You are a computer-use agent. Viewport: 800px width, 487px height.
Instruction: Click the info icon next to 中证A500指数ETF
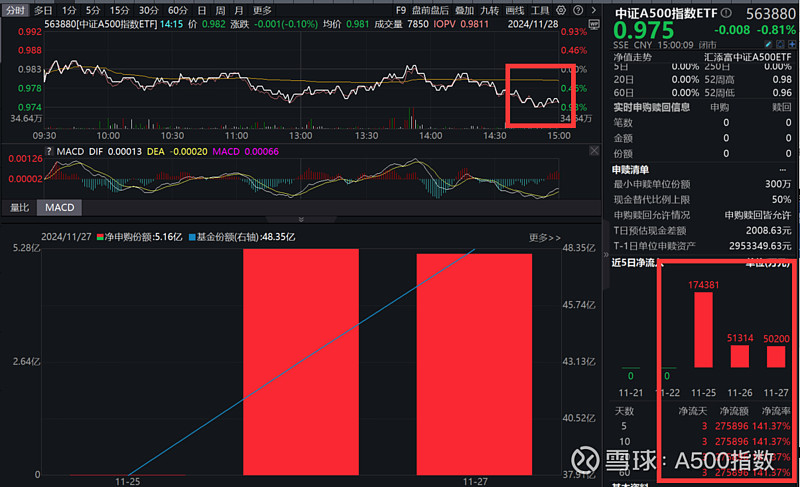pyautogui.click(x=726, y=13)
